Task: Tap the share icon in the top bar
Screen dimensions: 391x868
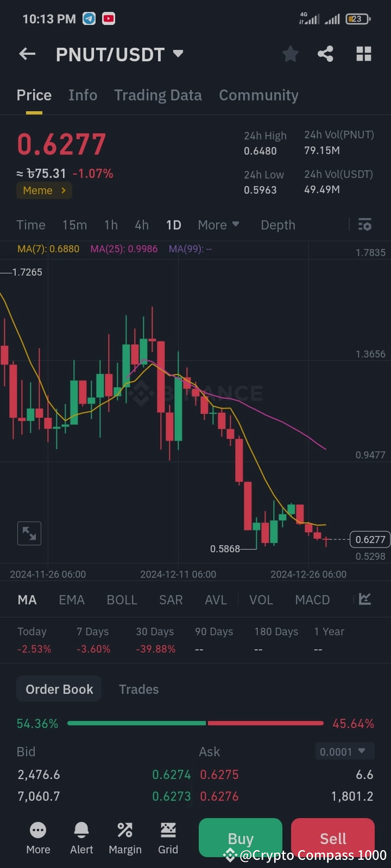Action: pyautogui.click(x=325, y=54)
